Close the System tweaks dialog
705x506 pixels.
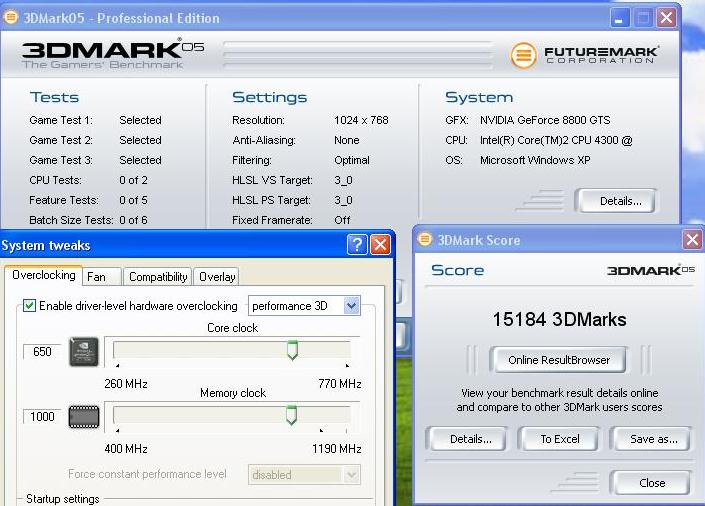tap(380, 245)
